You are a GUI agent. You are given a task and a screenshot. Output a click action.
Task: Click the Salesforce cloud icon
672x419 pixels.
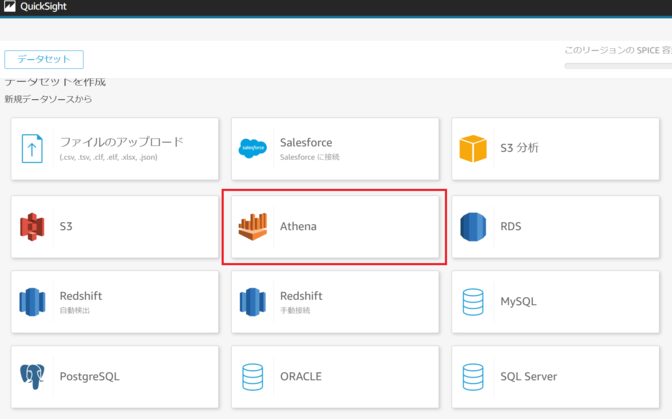pos(253,149)
